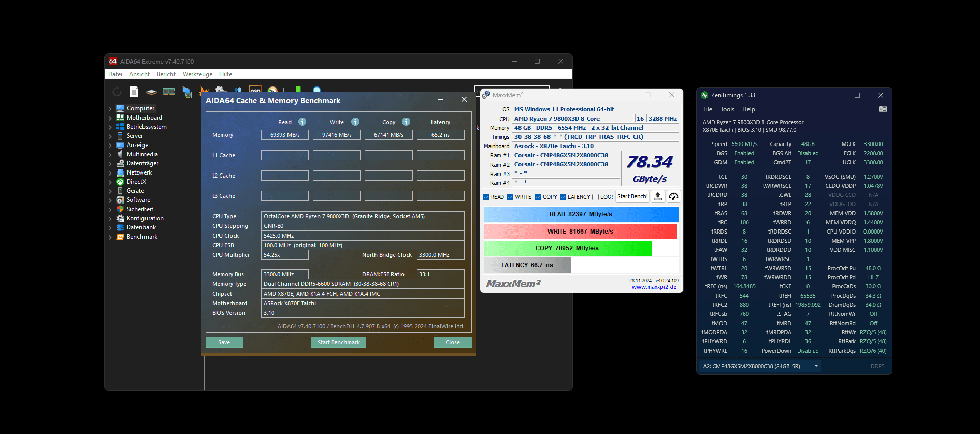Click the Memory Latency field 65.2 ns
The width and height of the screenshot is (980, 434).
point(441,135)
